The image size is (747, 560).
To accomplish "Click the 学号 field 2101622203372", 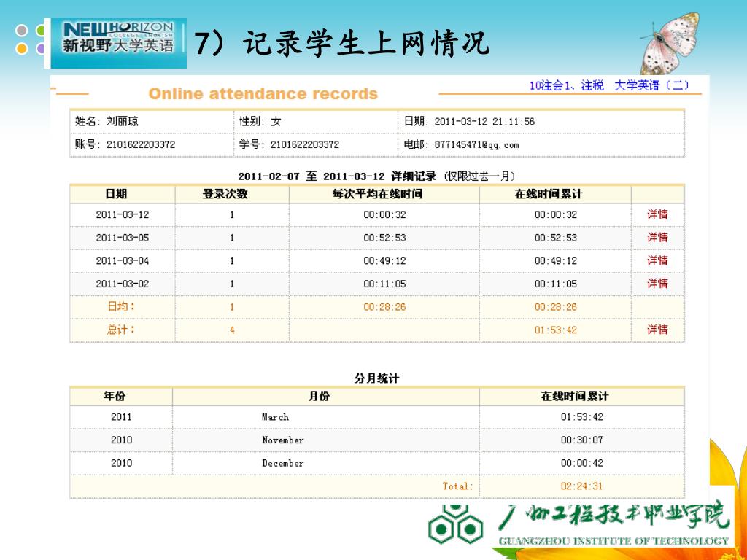I will (x=305, y=145).
